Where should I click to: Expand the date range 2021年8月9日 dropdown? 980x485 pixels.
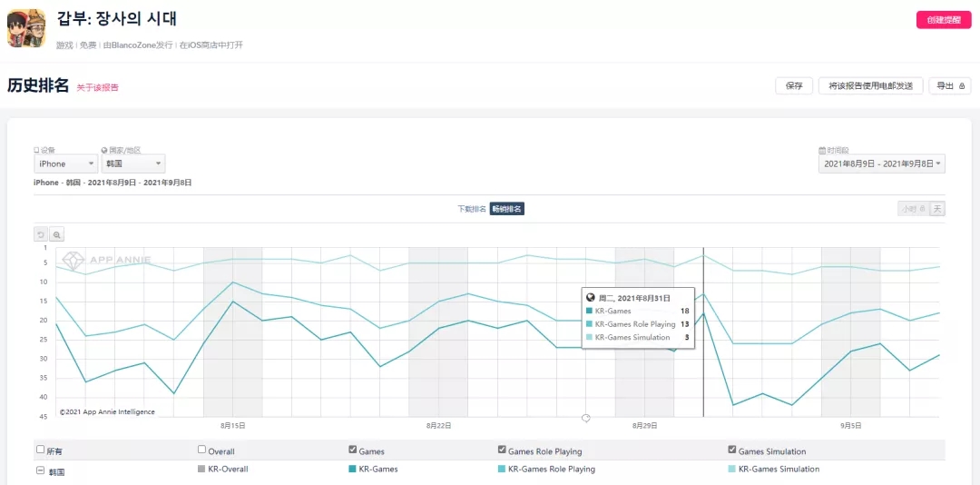[882, 163]
